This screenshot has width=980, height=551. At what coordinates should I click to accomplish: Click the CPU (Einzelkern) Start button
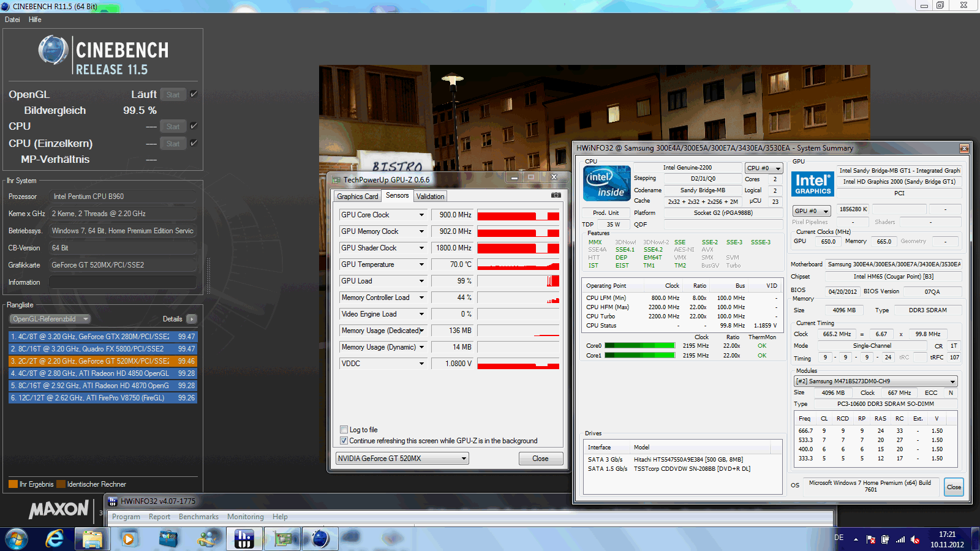click(x=173, y=144)
